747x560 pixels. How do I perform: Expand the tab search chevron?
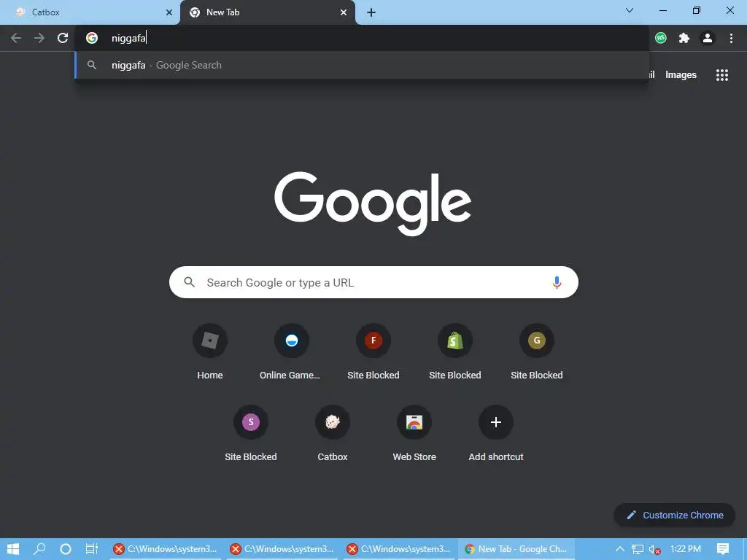click(630, 10)
